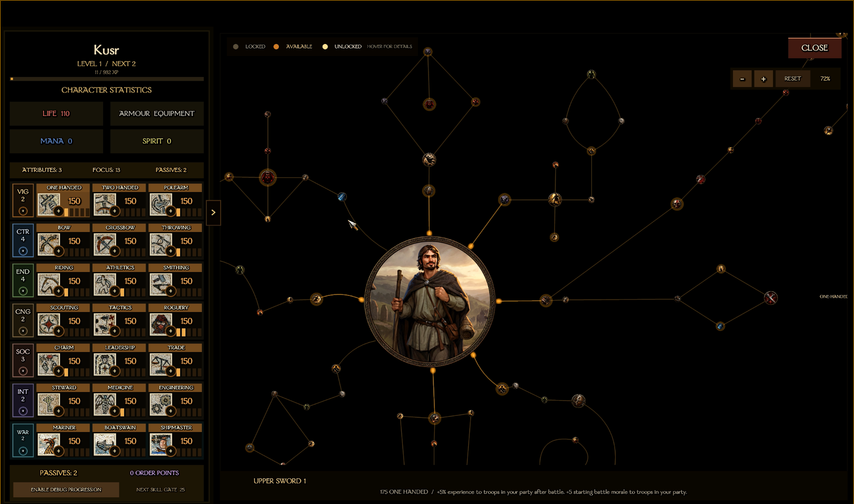Click the "ATTRIBUTES: 3" counter
The image size is (854, 504).
[42, 170]
